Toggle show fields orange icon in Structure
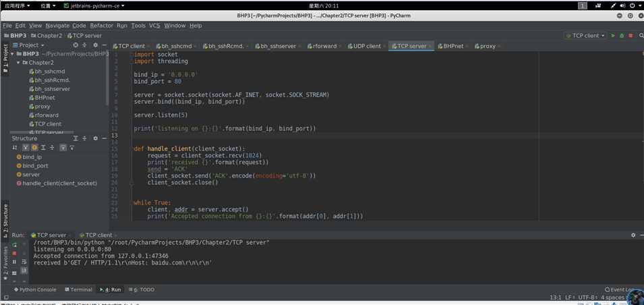644x305 pixels. (x=34, y=148)
